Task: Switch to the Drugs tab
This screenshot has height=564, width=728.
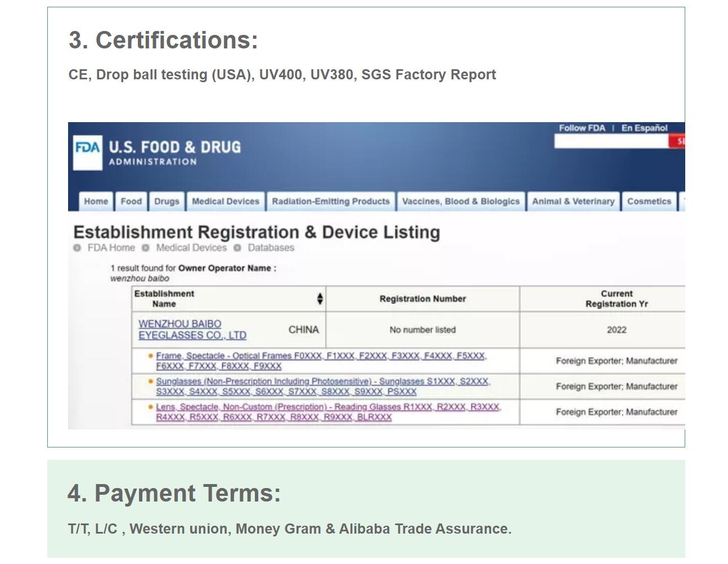Action: (167, 202)
